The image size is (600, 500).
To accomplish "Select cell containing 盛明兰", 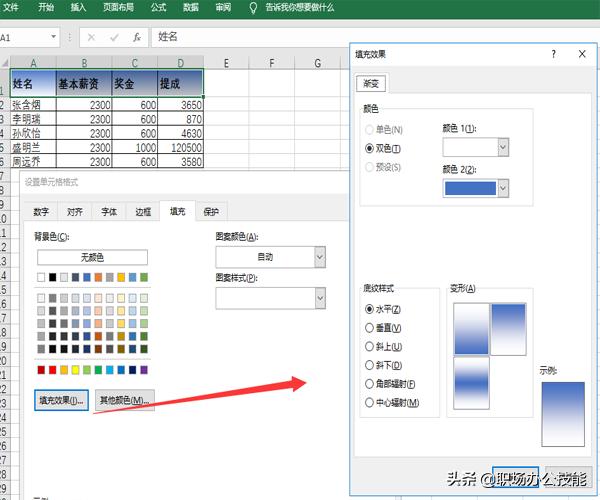I will [x=33, y=147].
